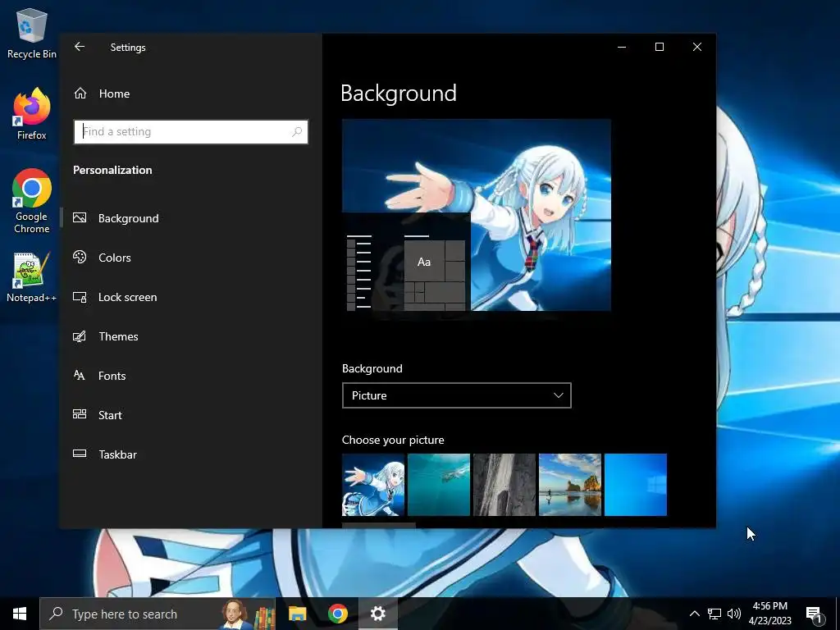Image resolution: width=840 pixels, height=630 pixels.
Task: Click the volume speaker icon in tray
Action: [734, 614]
